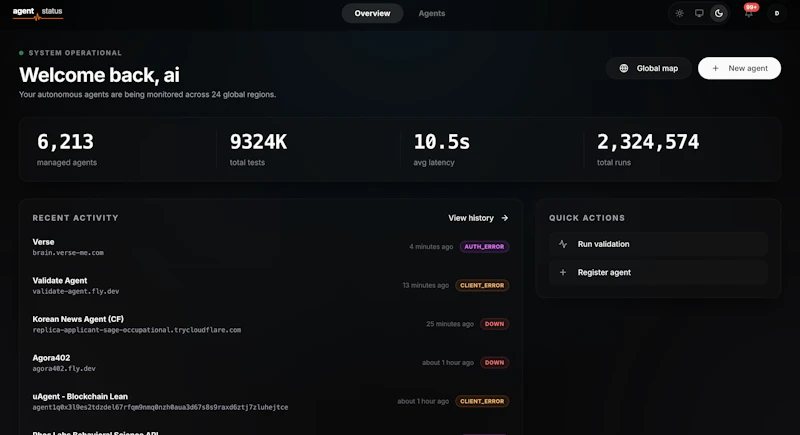The image size is (800, 435).
Task: Open Korean News Agent (CF) entry
Action: [270, 324]
